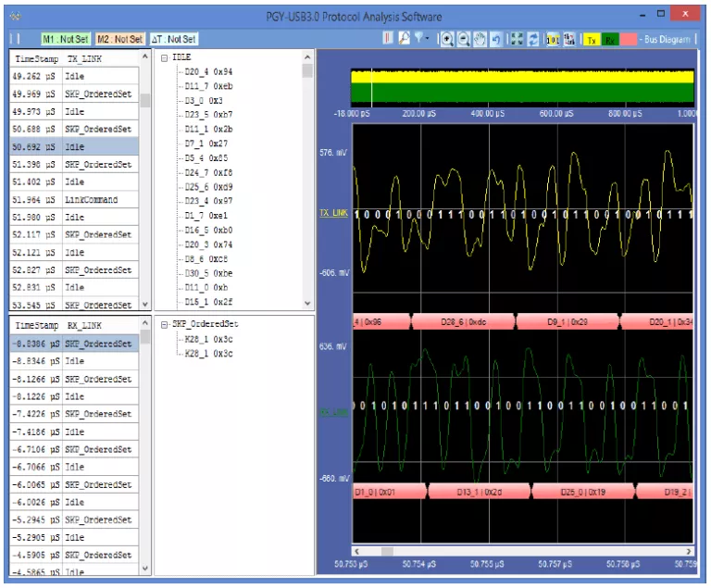Collapse the IDLE tree node
This screenshot has height=588, width=711.
click(x=164, y=57)
